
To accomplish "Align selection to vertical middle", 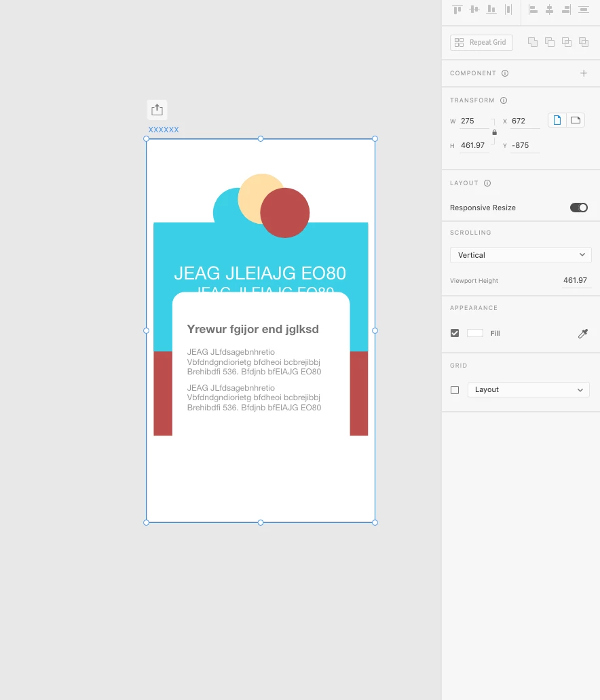I will [x=474, y=9].
